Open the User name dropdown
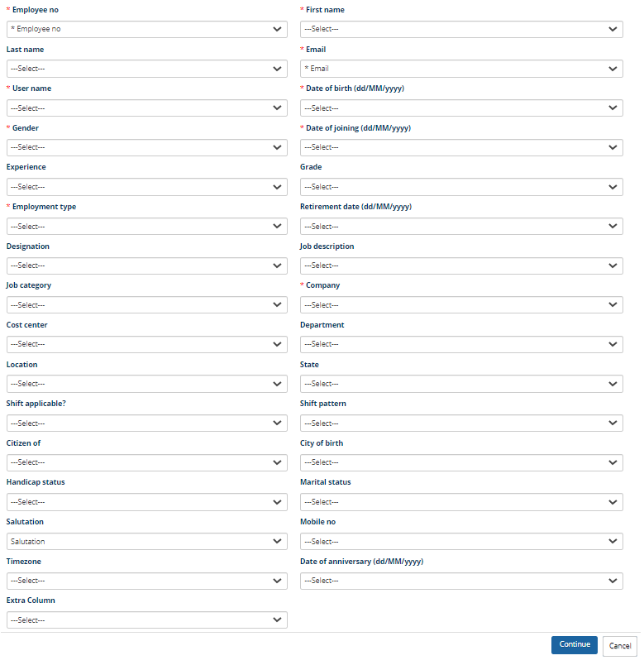The width and height of the screenshot is (644, 665). coord(147,108)
